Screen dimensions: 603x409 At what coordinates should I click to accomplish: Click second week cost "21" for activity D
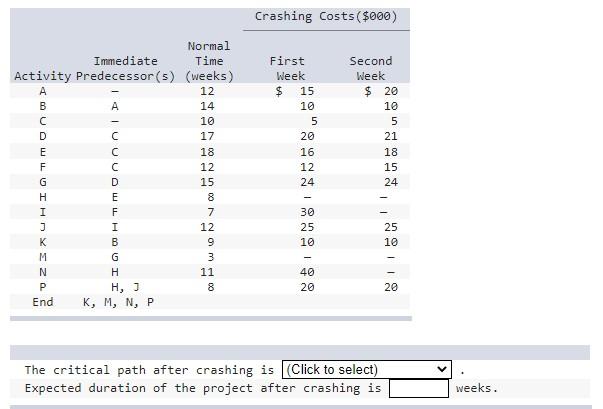pos(391,136)
